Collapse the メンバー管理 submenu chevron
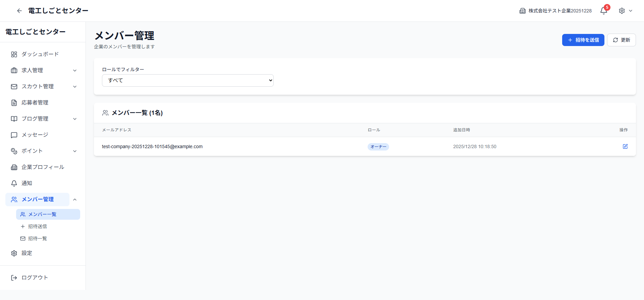Screen dimensions: 644x300 75,200
